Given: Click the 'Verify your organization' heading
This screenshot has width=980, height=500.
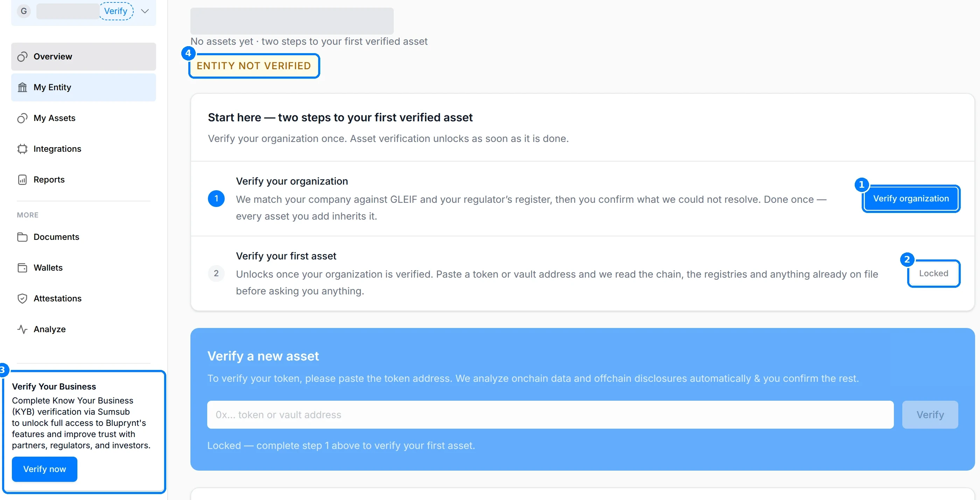Looking at the screenshot, I should click(292, 181).
